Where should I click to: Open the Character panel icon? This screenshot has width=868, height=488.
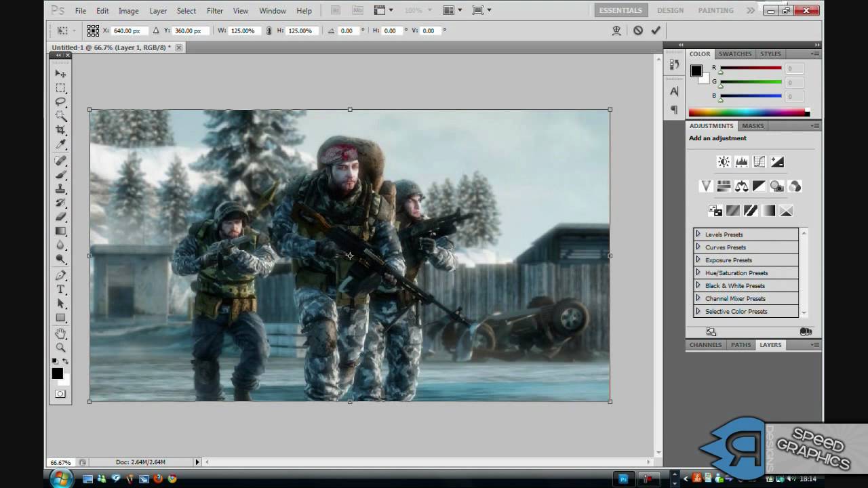pos(674,91)
